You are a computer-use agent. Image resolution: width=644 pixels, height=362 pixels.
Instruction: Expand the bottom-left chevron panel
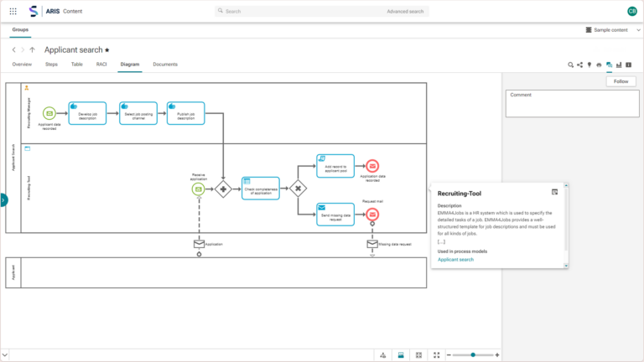coord(5,354)
